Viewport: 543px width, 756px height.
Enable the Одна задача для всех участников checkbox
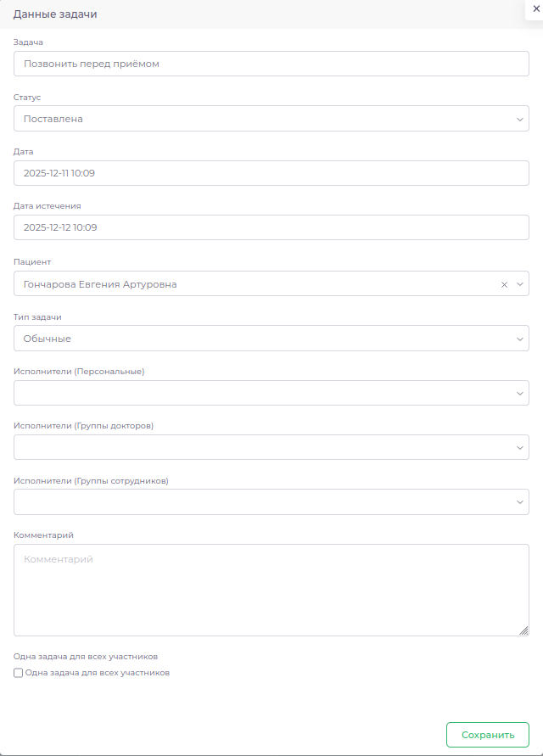(x=19, y=673)
